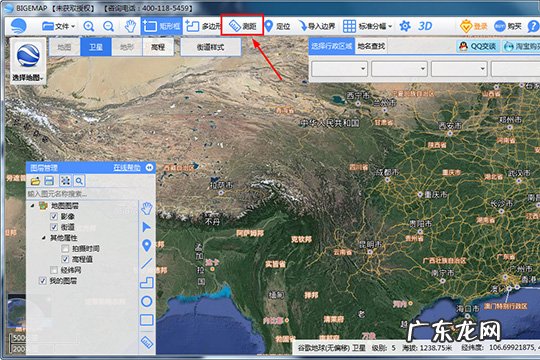Collapse the 图层管理 layer panel
The image size is (540, 360).
pyautogui.click(x=149, y=168)
